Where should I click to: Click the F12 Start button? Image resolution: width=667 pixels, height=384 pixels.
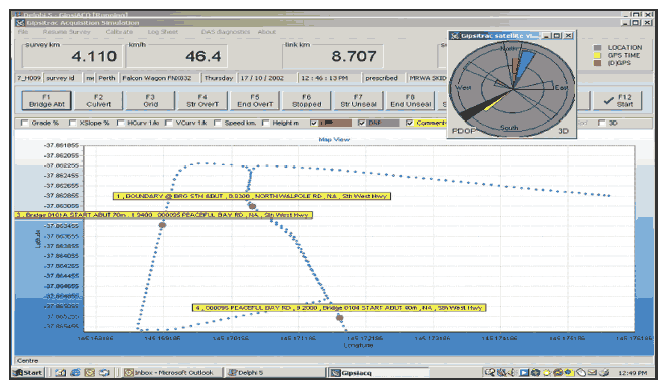(x=618, y=101)
